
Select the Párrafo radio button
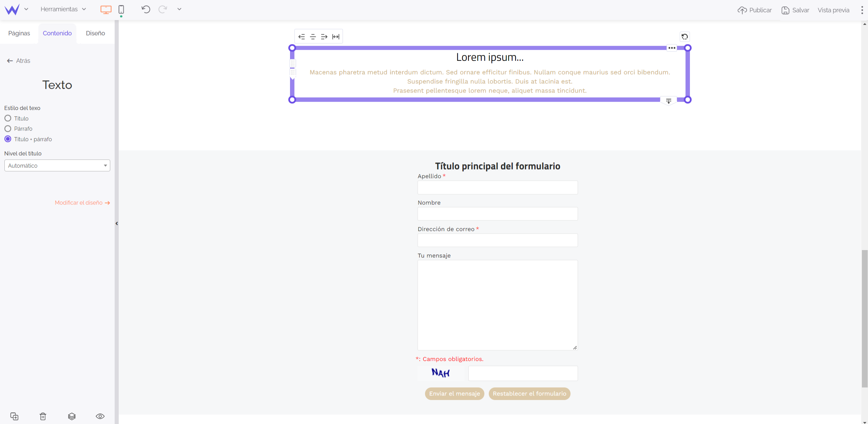tap(8, 129)
